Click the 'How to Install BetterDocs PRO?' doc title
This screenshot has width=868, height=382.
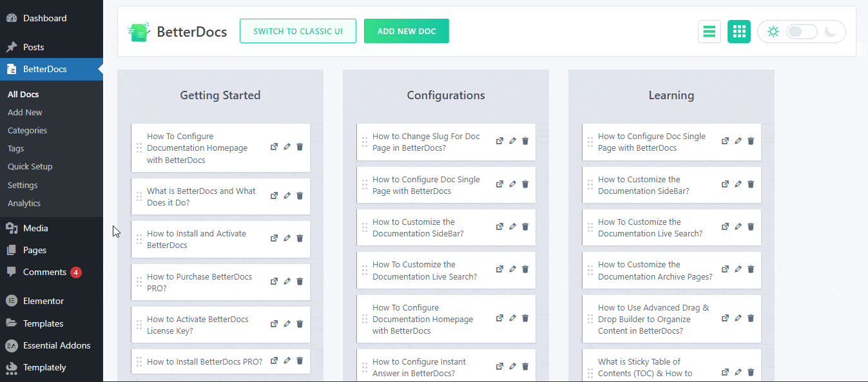(x=204, y=361)
